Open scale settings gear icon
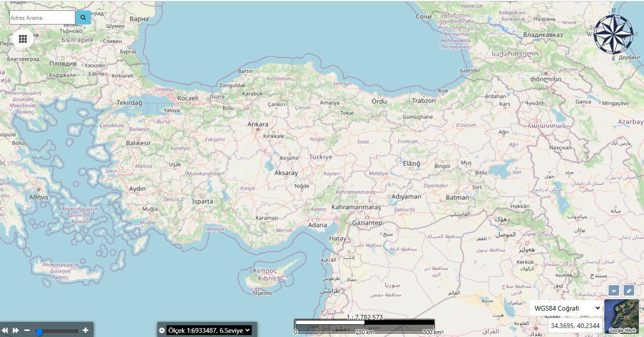Viewport: 644px width, 337px height. [162, 330]
